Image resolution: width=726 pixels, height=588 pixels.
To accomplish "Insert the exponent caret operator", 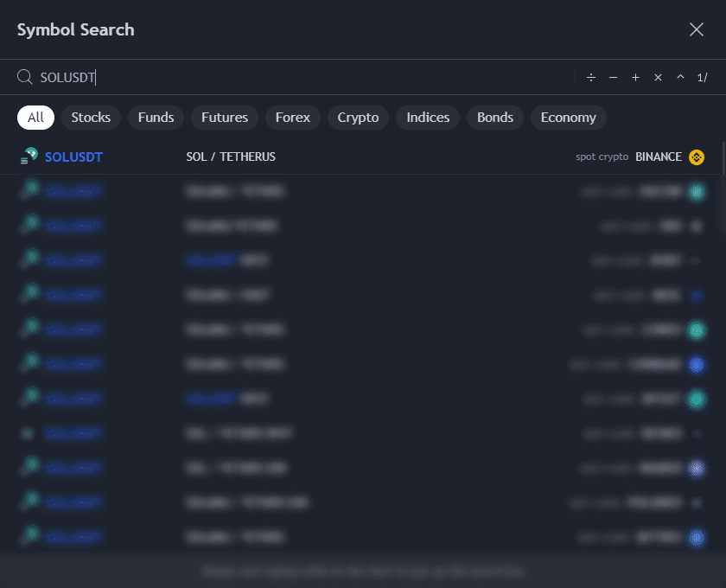I will point(680,78).
